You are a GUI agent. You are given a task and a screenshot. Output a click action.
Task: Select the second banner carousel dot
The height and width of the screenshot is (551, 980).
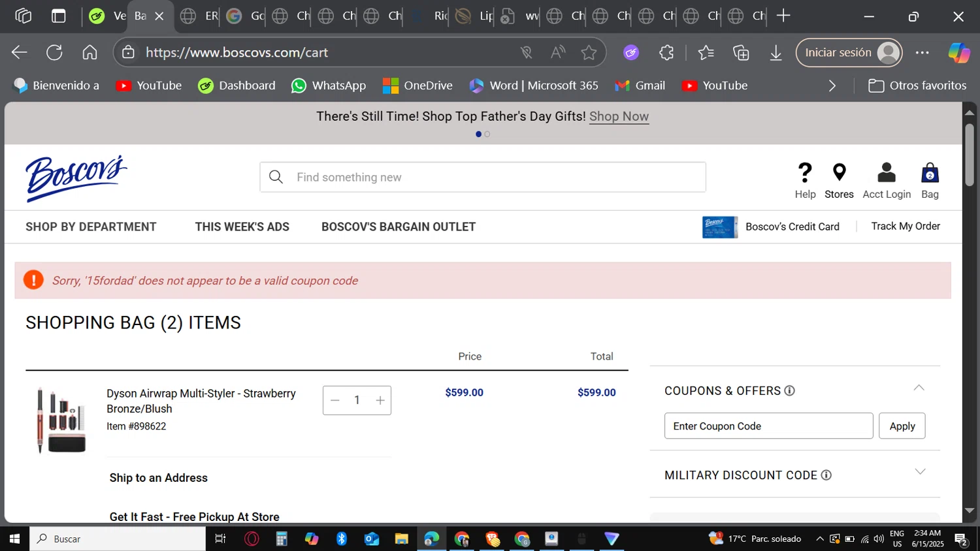point(487,134)
